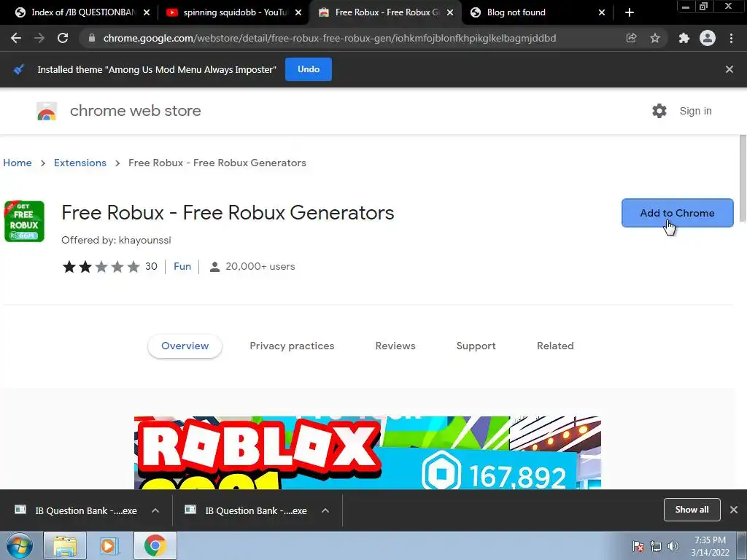Click the Add to Chrome button

(678, 213)
